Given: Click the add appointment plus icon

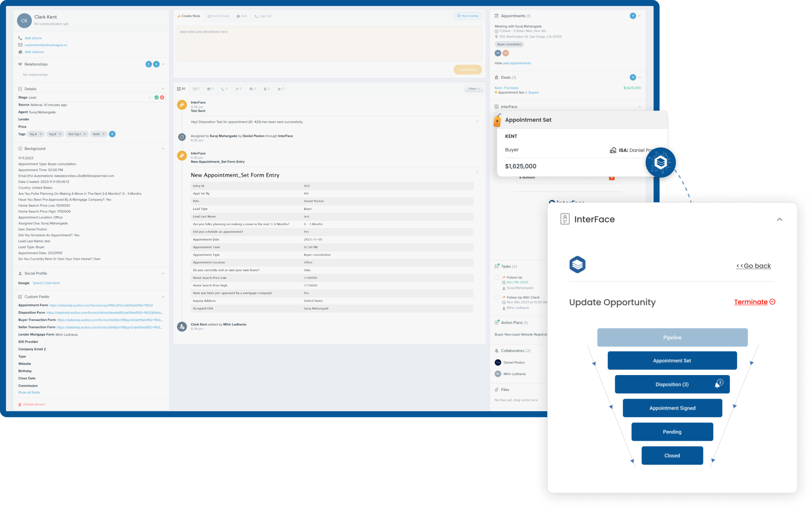Looking at the screenshot, I should [633, 16].
